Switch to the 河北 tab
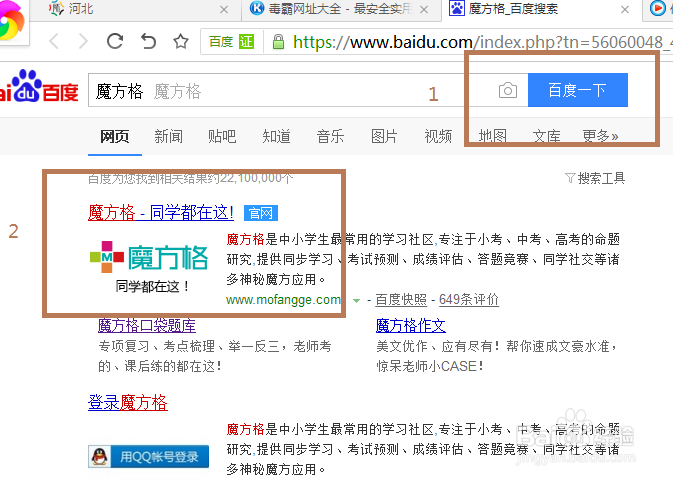The image size is (673, 481). point(137,9)
